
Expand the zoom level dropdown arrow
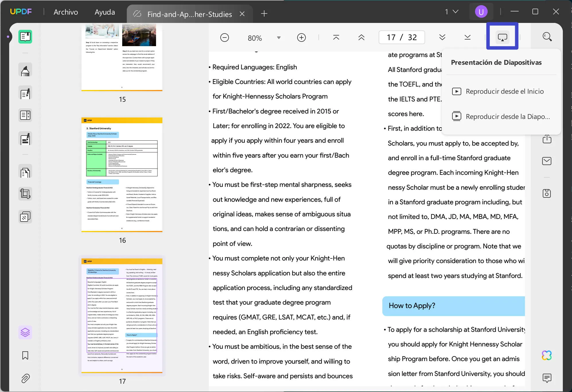(x=279, y=38)
